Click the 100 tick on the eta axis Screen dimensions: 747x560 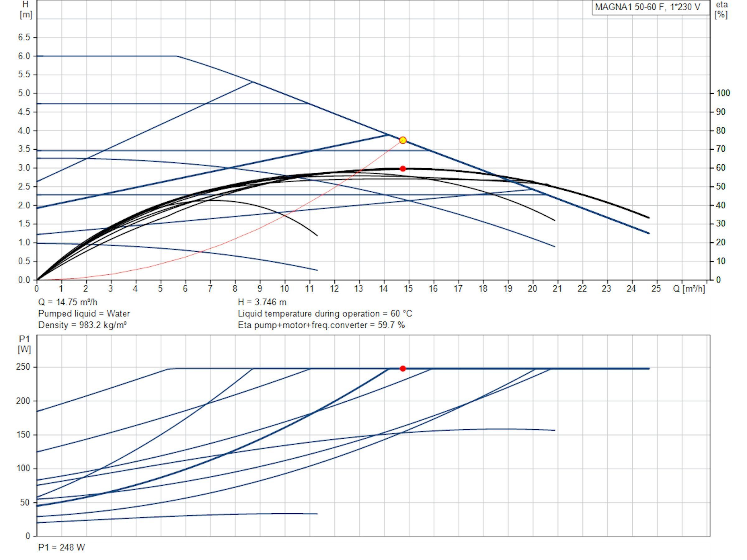click(723, 93)
